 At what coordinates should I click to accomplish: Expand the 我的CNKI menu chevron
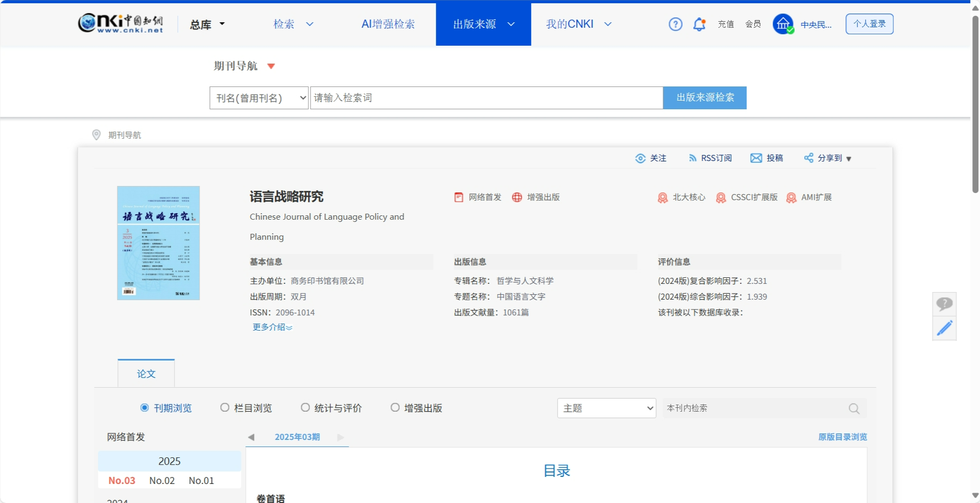click(x=608, y=24)
